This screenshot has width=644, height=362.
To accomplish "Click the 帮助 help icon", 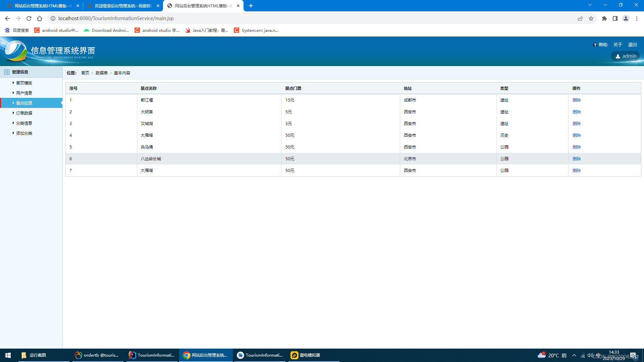I will (595, 45).
